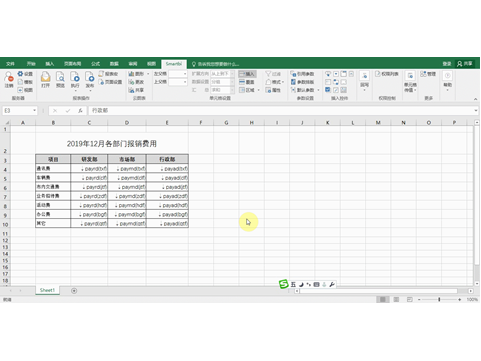The height and width of the screenshot is (361, 481).
Task: Click the 单元格传值 icon
Action: tap(411, 76)
